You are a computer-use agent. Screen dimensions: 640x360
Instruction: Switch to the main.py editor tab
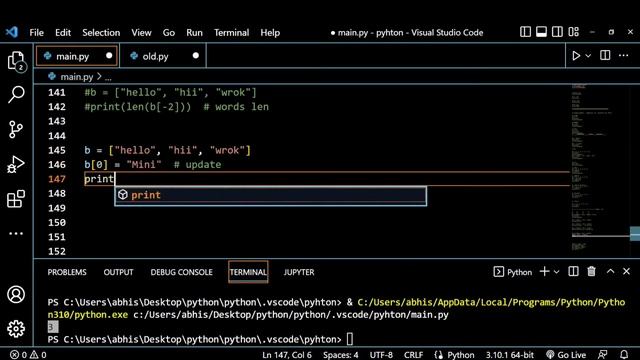(x=77, y=56)
